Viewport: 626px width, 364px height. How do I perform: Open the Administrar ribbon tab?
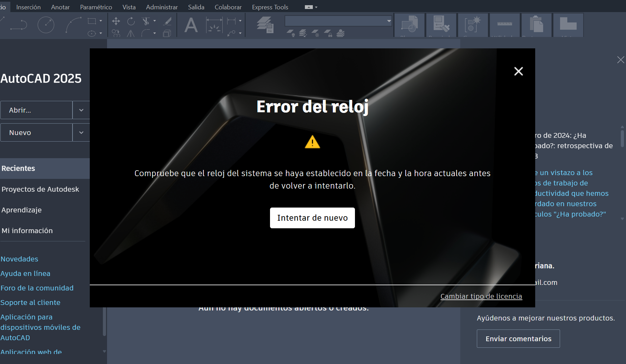click(162, 7)
